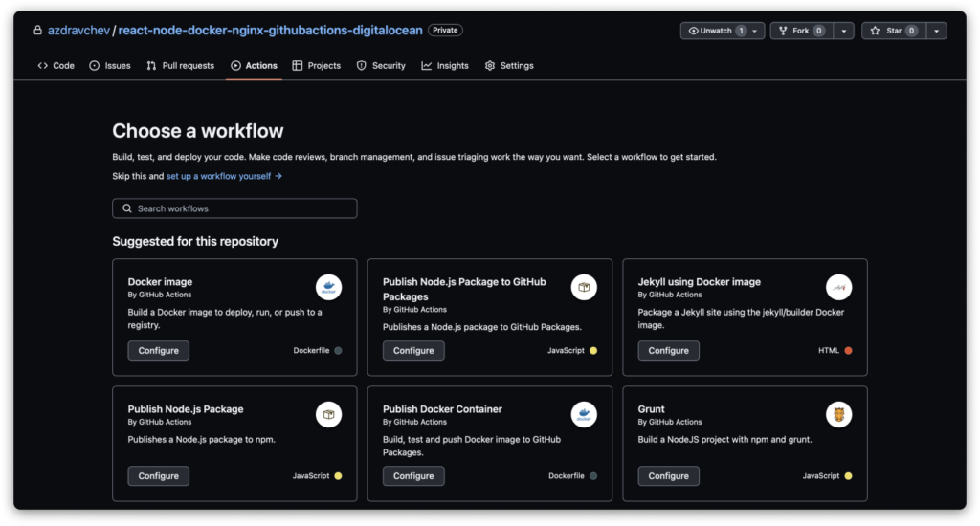The height and width of the screenshot is (526, 980).
Task: Click the 'Publish Node.js Package to GitHub Packages' title
Action: (x=464, y=289)
